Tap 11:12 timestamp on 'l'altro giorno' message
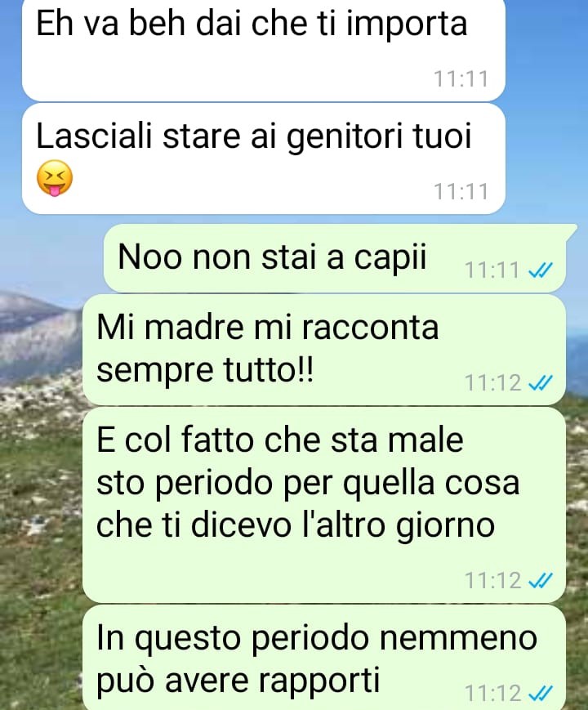Viewport: 588px width, 710px height. (493, 580)
